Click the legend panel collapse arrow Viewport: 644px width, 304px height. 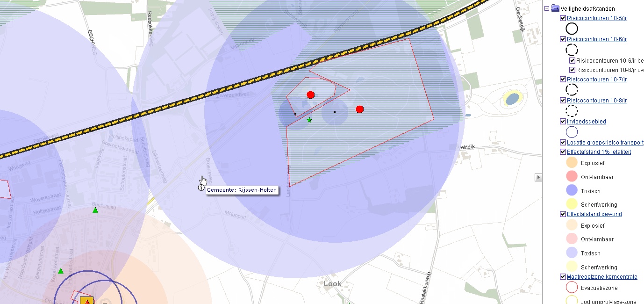click(538, 177)
